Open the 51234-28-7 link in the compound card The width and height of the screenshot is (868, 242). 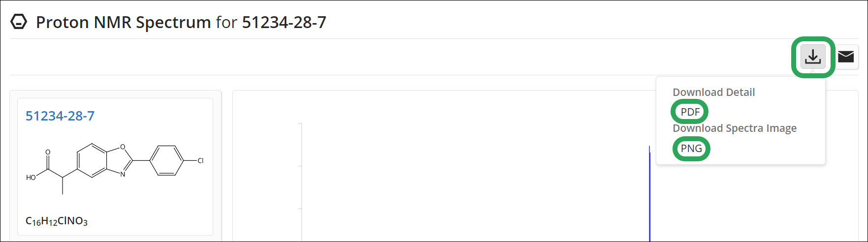click(60, 116)
